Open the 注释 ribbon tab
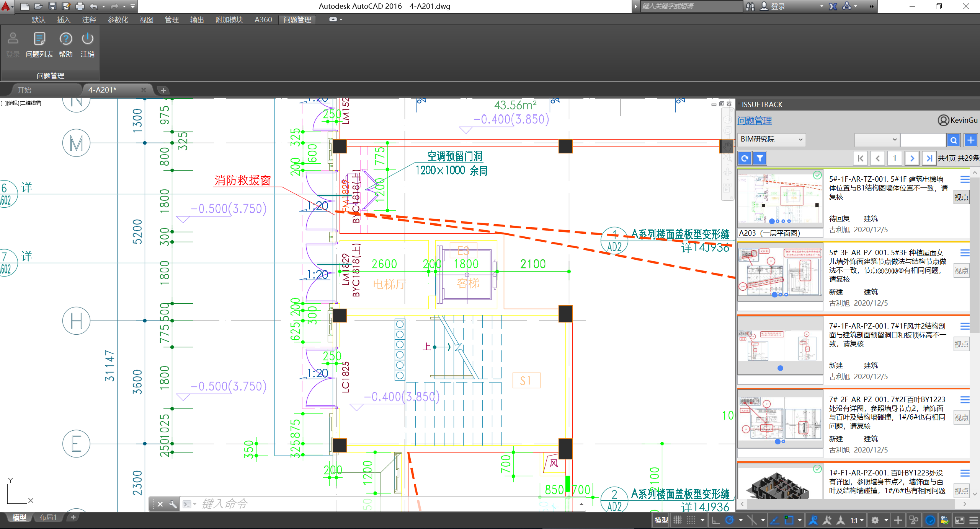The width and height of the screenshot is (980, 529). (89, 20)
